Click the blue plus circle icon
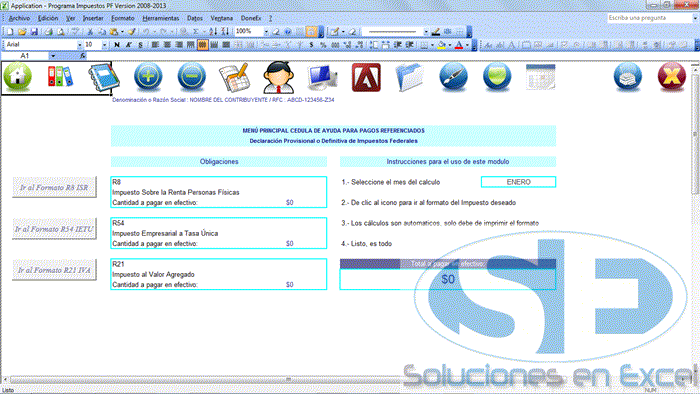 coord(148,77)
